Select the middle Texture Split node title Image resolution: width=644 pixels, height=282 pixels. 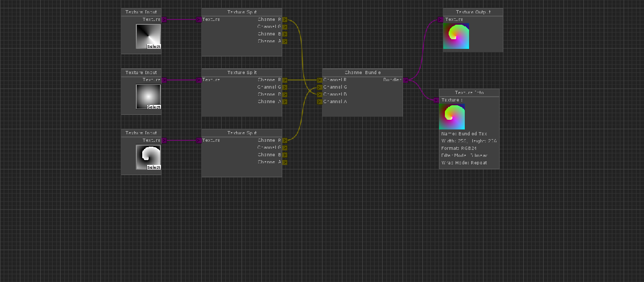coord(242,72)
